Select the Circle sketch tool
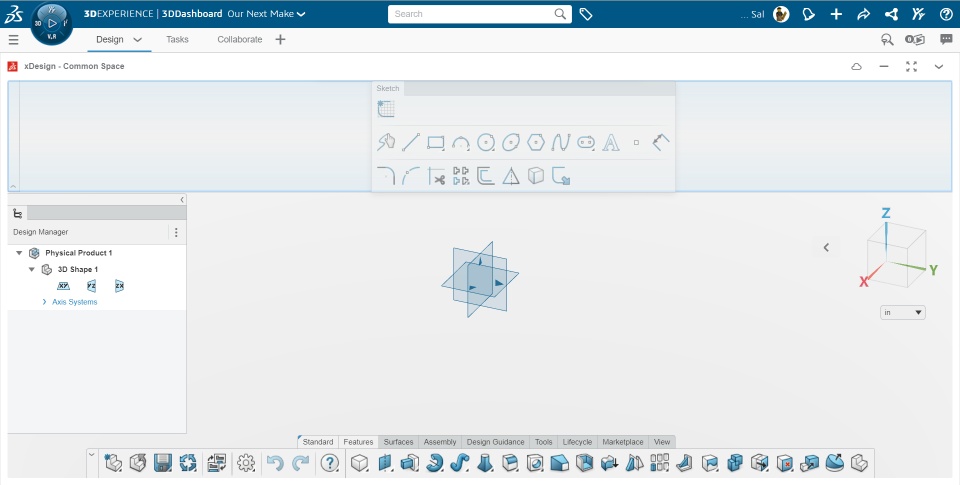Viewport: 960px width, 485px height. coord(486,143)
